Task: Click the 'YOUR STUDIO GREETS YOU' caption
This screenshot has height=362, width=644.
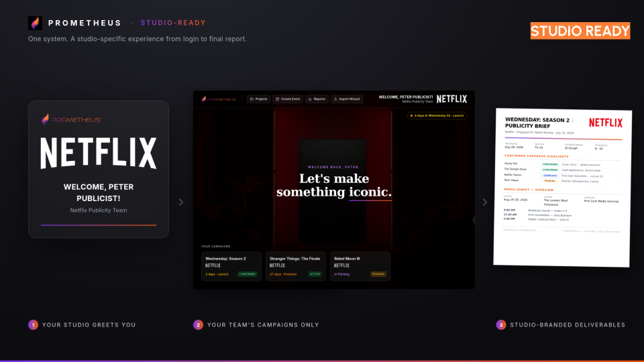Action: (89, 324)
